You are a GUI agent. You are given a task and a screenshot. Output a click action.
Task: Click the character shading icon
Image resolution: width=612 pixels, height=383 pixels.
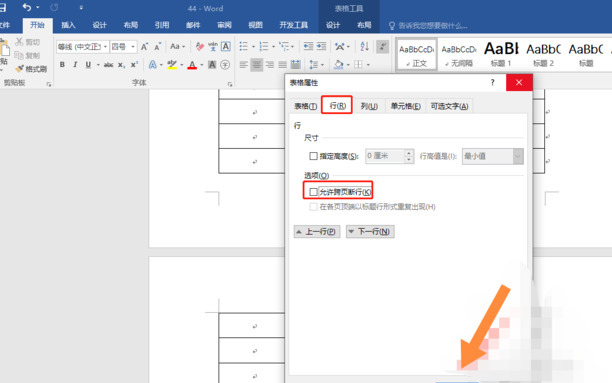[212, 65]
